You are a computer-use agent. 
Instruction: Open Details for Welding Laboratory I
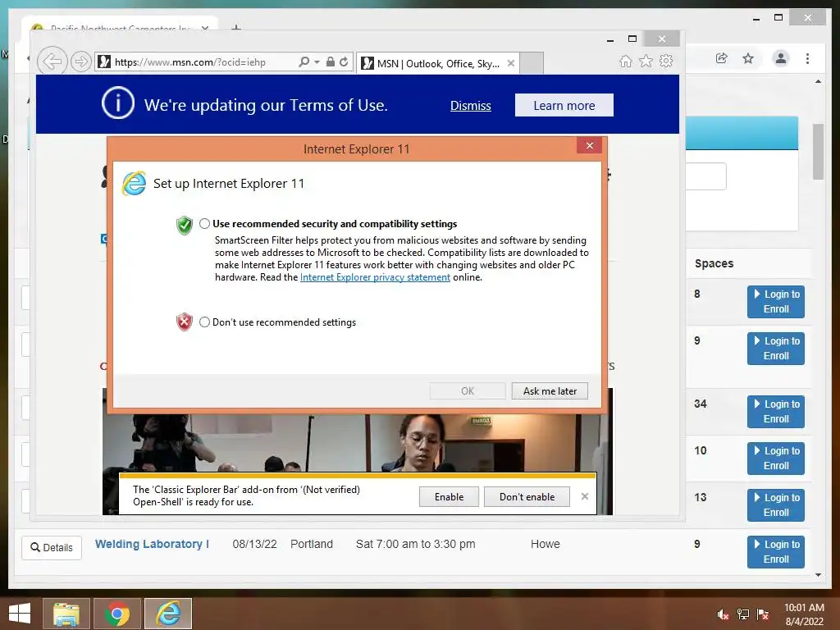pos(52,547)
